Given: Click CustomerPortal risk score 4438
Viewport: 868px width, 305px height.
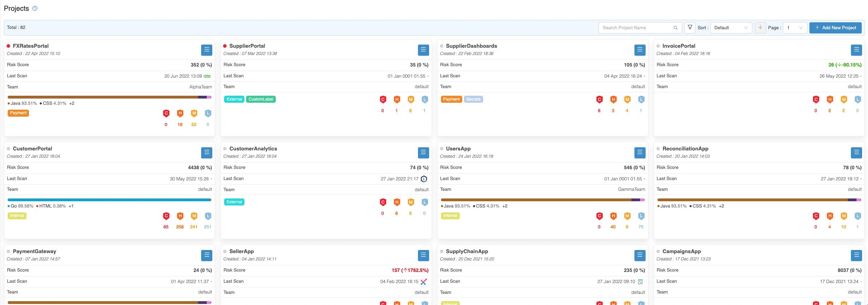Looking at the screenshot, I should tap(200, 167).
